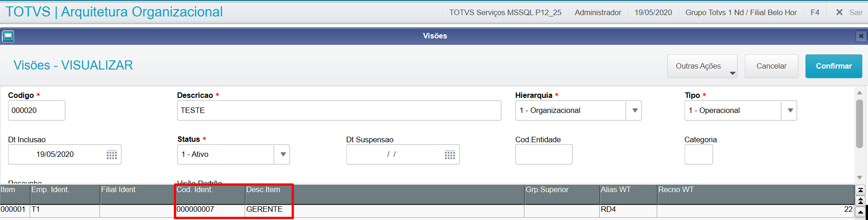Expand the Hierarquia dropdown
The image size is (868, 220).
point(634,111)
